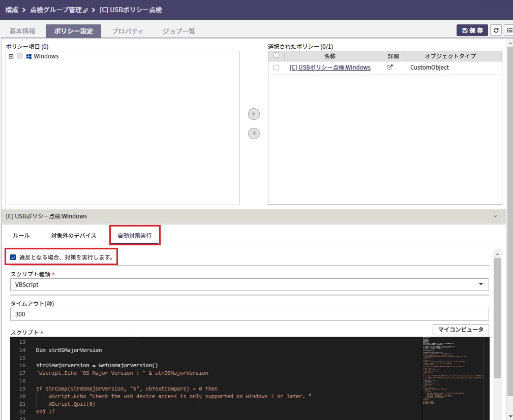Click the タイムアウト(秒) input field
This screenshot has width=513, height=420.
click(x=250, y=314)
